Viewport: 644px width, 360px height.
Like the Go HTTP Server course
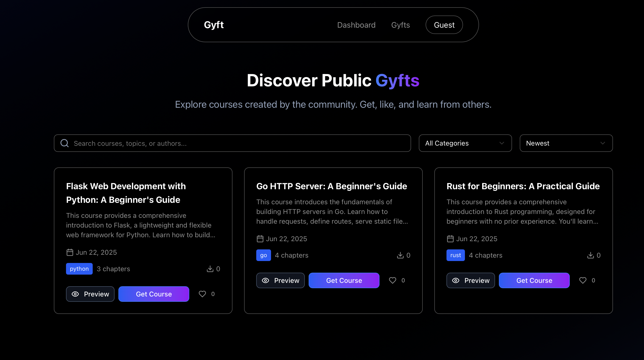(393, 280)
